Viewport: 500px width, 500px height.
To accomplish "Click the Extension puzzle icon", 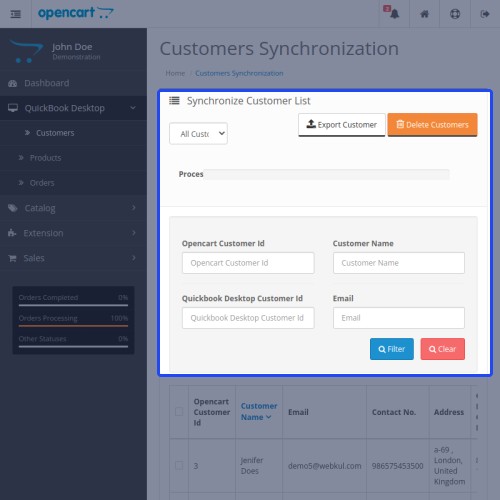I will pyautogui.click(x=12, y=233).
